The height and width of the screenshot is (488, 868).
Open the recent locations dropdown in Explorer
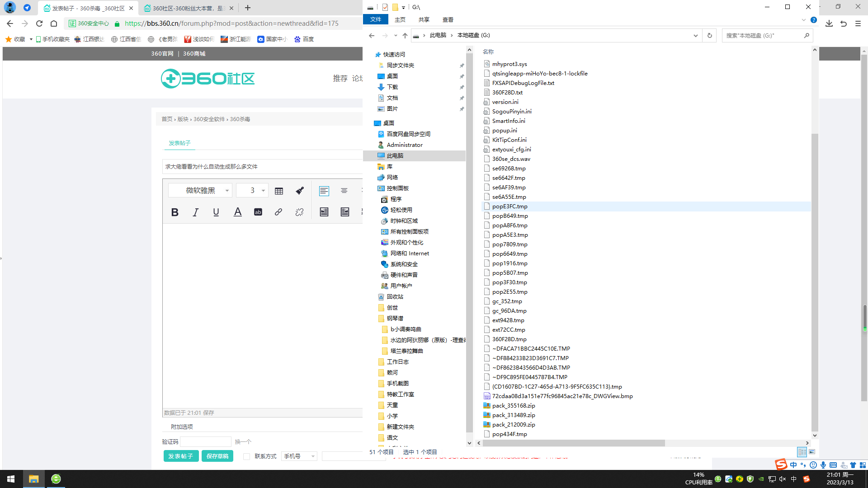click(x=396, y=35)
